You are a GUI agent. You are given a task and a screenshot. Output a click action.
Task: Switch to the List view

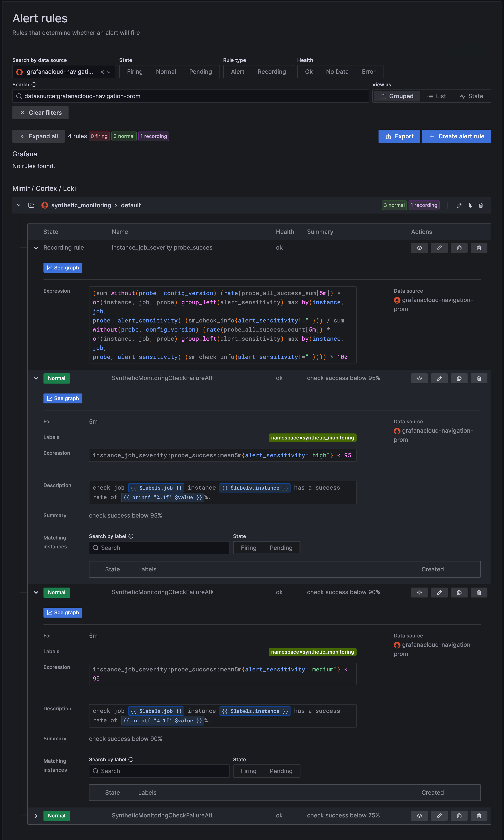[436, 96]
